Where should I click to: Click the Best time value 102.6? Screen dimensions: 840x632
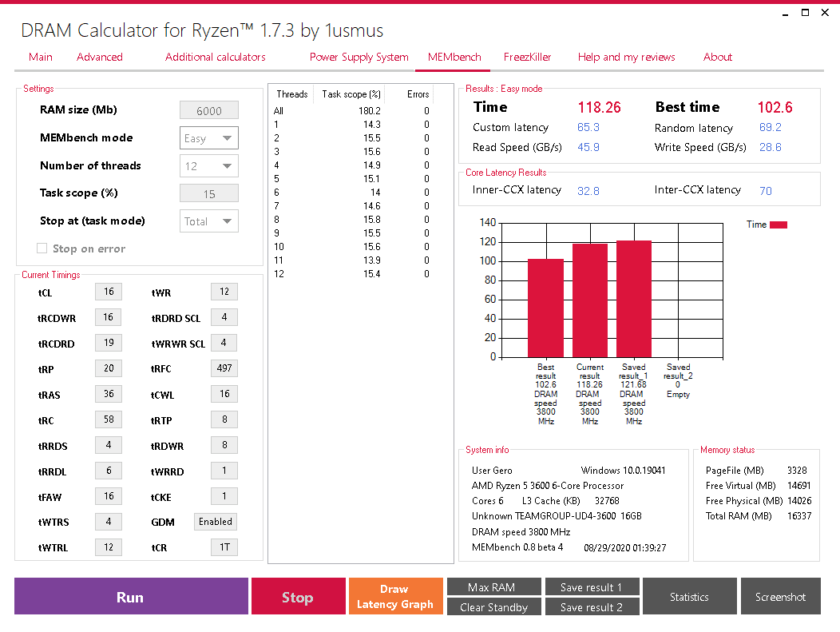tap(775, 108)
